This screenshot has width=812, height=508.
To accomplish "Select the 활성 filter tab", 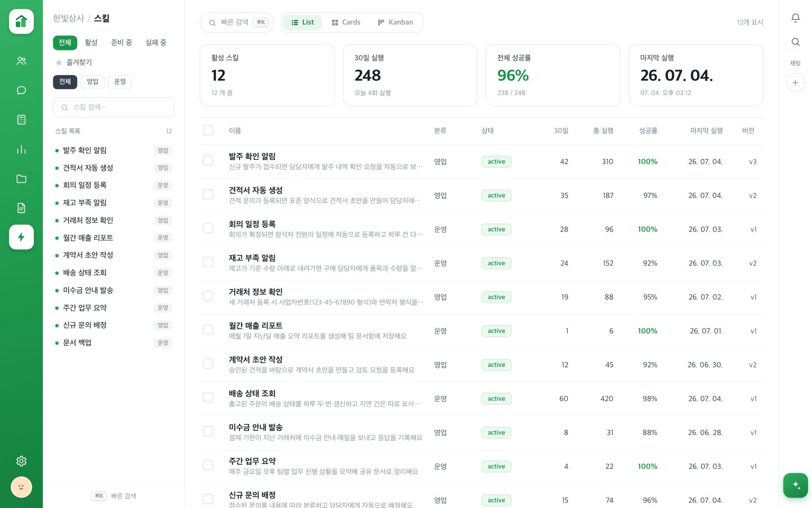I will click(x=91, y=42).
